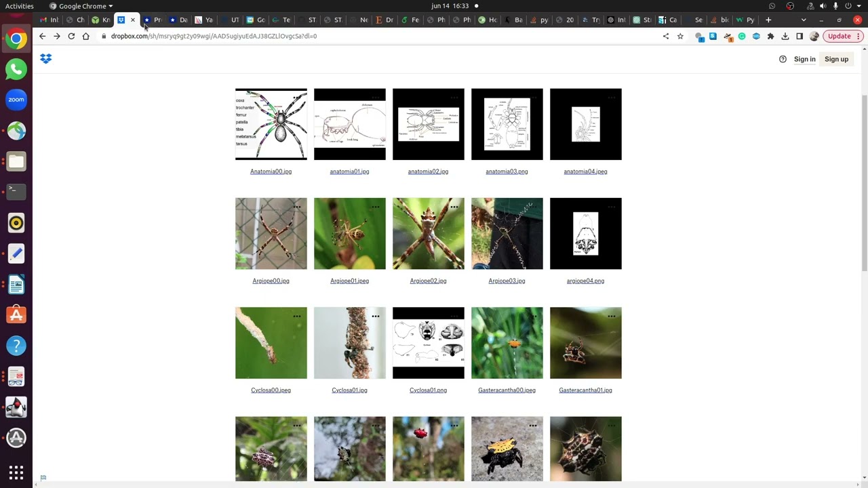This screenshot has height=488, width=868.
Task: Open the more options menu on Argiope02.jpg
Action: click(454, 207)
